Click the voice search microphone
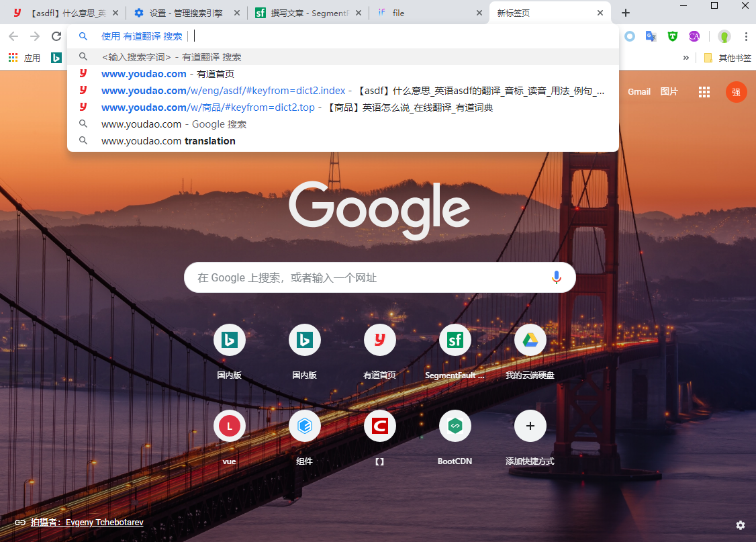Viewport: 756px width, 542px height. (x=556, y=277)
